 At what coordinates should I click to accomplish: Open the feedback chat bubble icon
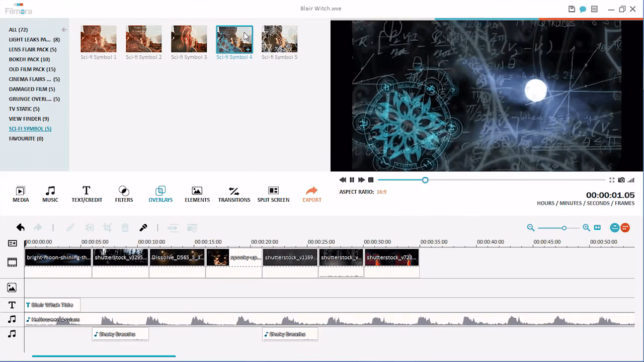point(583,9)
